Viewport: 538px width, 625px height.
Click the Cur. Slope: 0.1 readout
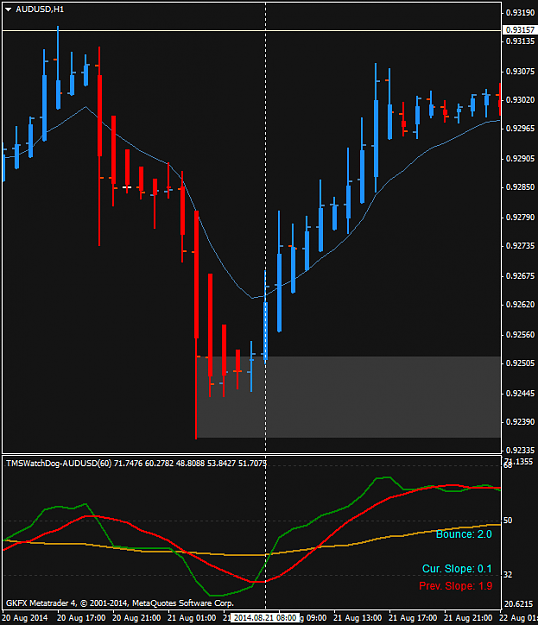(x=457, y=568)
